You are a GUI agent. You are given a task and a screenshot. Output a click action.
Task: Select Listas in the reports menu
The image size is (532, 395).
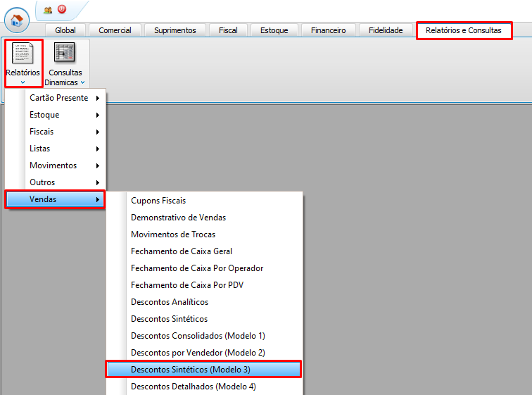[x=56, y=149]
